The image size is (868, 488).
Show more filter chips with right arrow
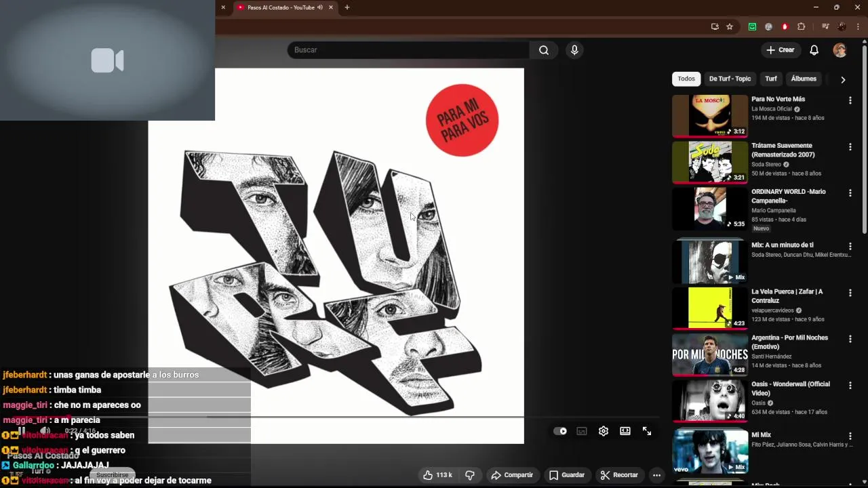click(x=843, y=79)
